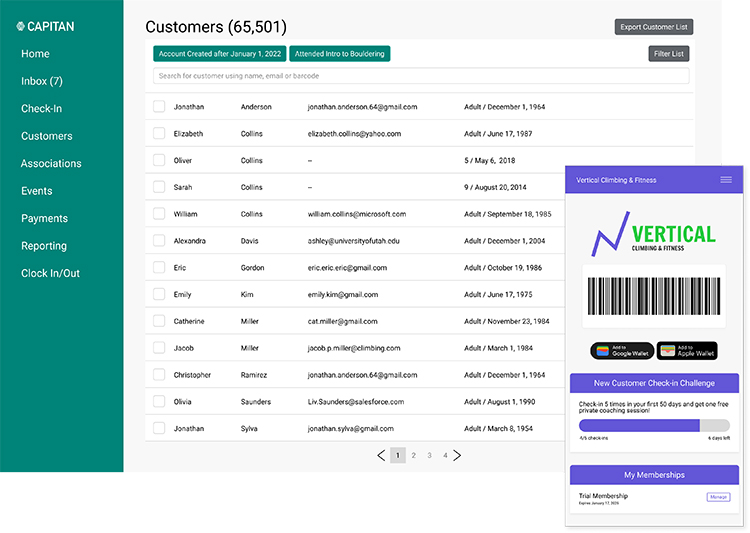Image resolution: width=750 pixels, height=533 pixels.
Task: Go to next page arrow
Action: point(457,455)
